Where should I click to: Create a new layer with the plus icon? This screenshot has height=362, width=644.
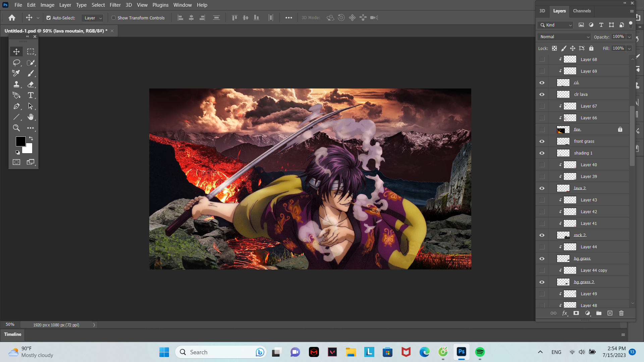click(x=610, y=313)
